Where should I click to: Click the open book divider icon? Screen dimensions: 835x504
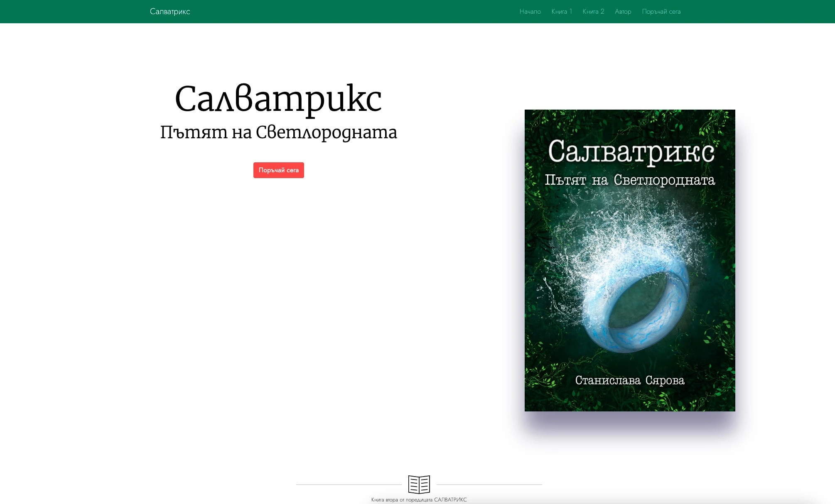coord(419,484)
